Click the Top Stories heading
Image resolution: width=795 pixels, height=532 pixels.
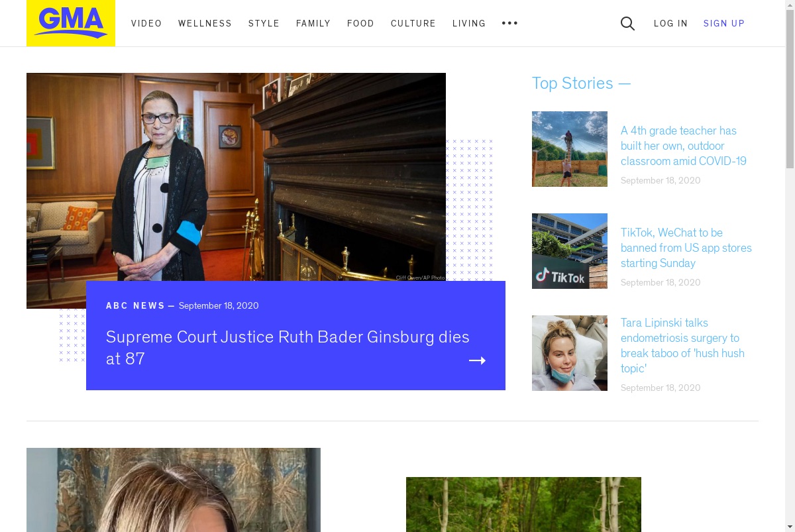(582, 83)
